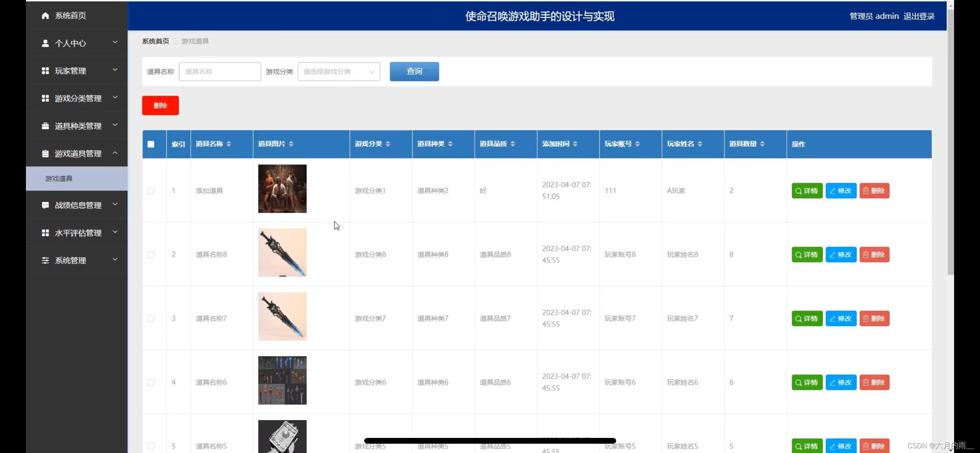This screenshot has height=453, width=980.
Task: Check the checkbox for row 道具名称7
Action: 151,319
